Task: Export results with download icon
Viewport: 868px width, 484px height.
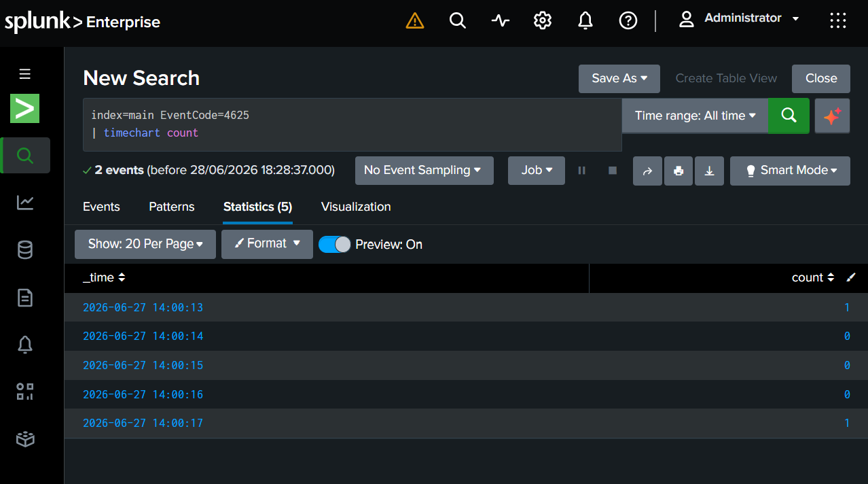Action: (709, 171)
